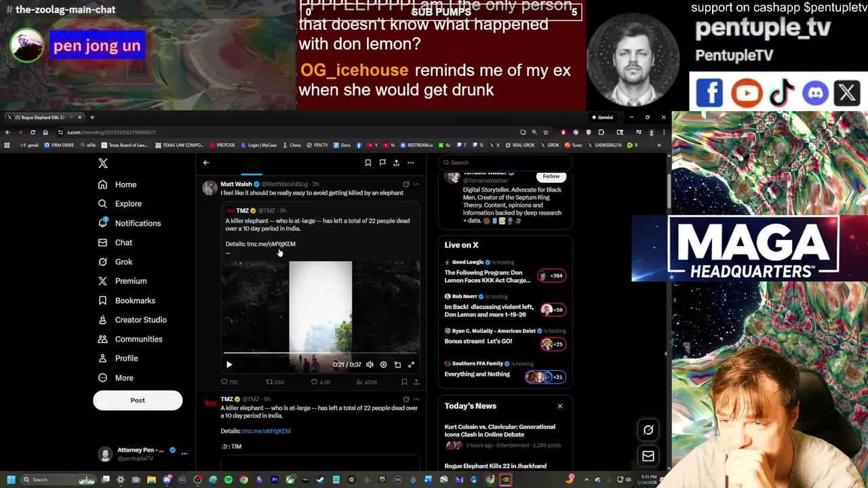Click the bookmark icon in trending header
Viewport: 868px width, 488px height.
tap(368, 163)
